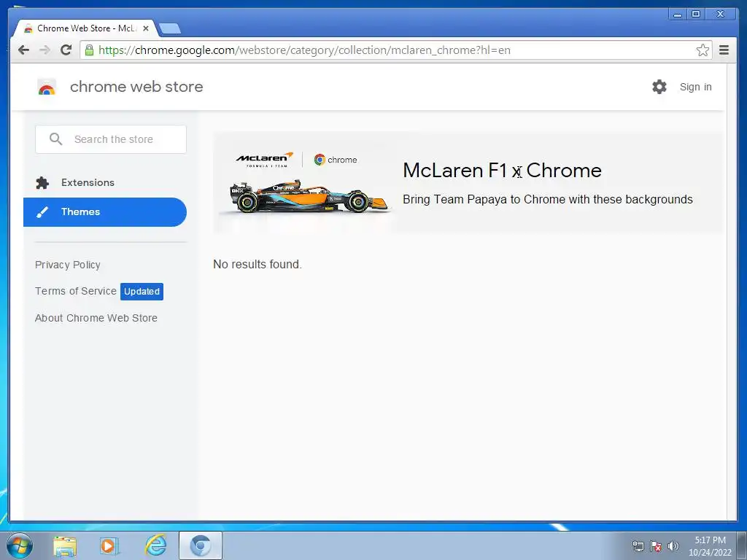
Task: Launch Windows Media Player from taskbar
Action: click(109, 545)
